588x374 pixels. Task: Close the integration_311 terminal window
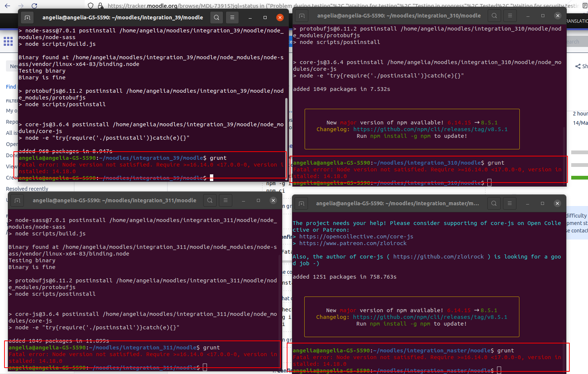[x=273, y=200]
